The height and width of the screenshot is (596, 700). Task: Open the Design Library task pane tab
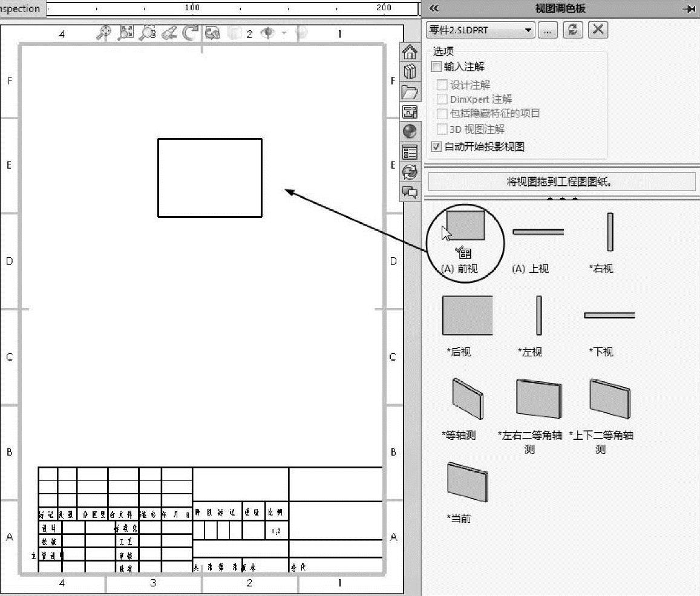point(410,71)
